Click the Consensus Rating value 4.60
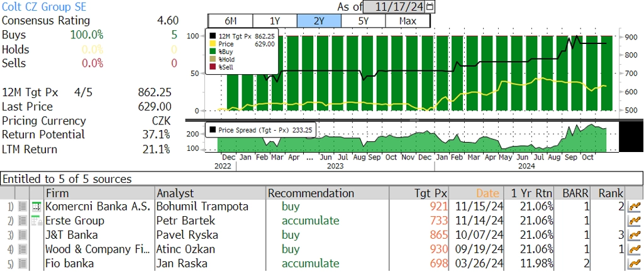The width and height of the screenshot is (644, 272). (167, 21)
